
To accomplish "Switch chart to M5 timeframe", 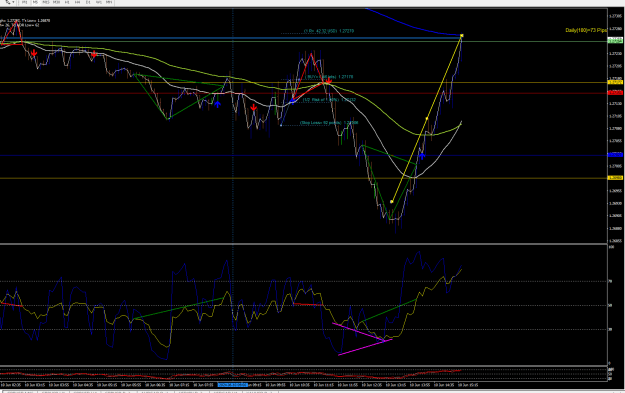I will [35, 2].
